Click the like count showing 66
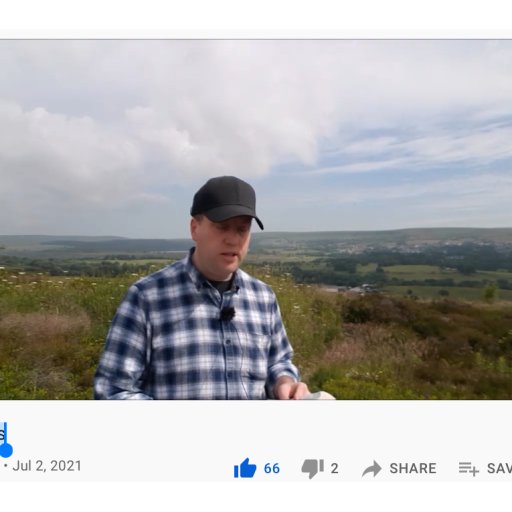Screen dimensions: 512x512 point(272,468)
